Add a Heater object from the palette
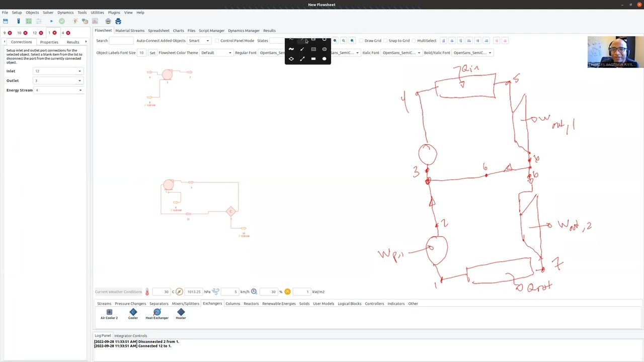Viewport: 644px width, 362px height. point(181,314)
